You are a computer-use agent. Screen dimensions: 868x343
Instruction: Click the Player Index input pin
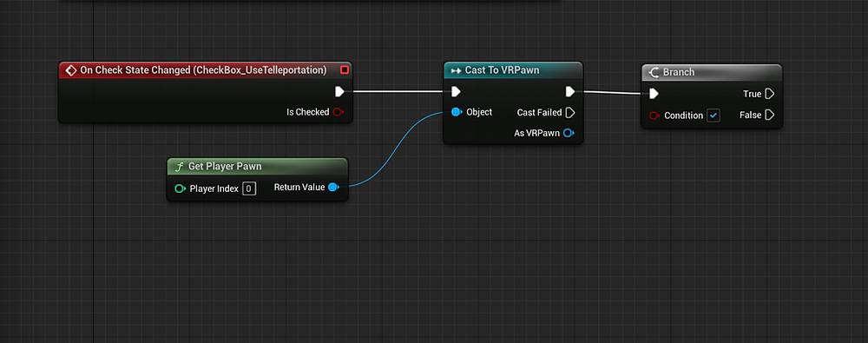180,188
